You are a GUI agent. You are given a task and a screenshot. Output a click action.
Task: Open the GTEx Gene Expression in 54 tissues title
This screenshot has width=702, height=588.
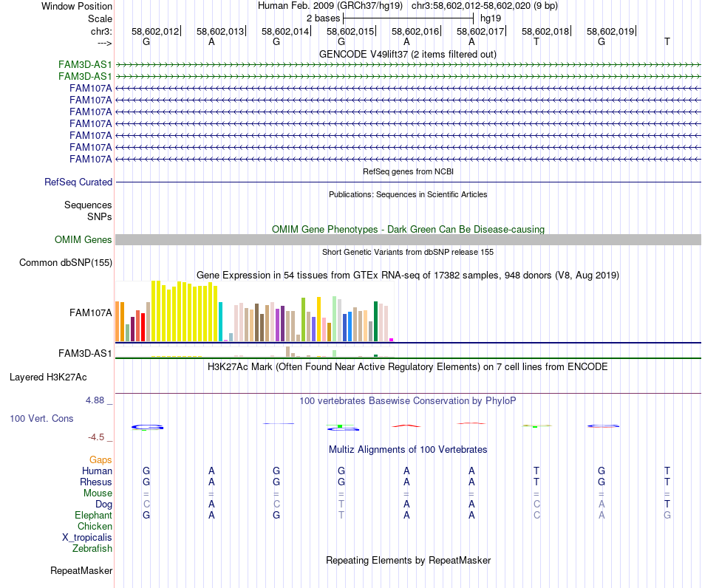point(408,276)
